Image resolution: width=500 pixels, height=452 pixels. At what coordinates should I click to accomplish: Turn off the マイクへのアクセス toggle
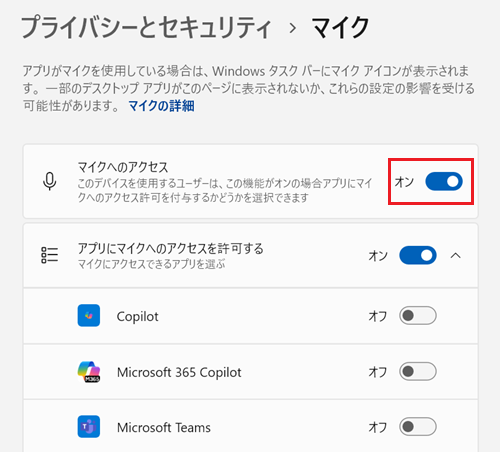(444, 181)
